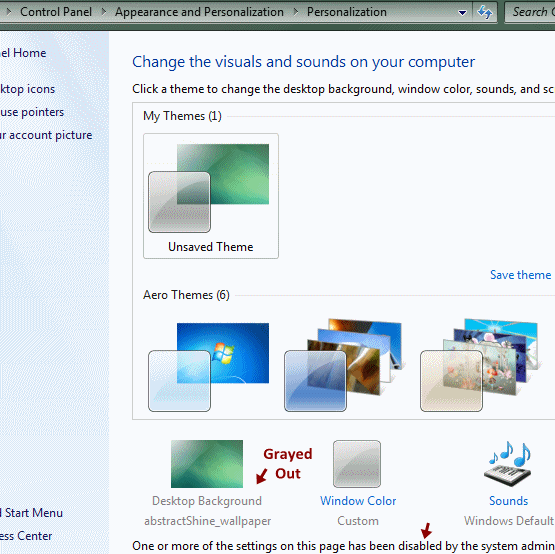Open the Sounds link
555x554 pixels.
click(x=508, y=501)
